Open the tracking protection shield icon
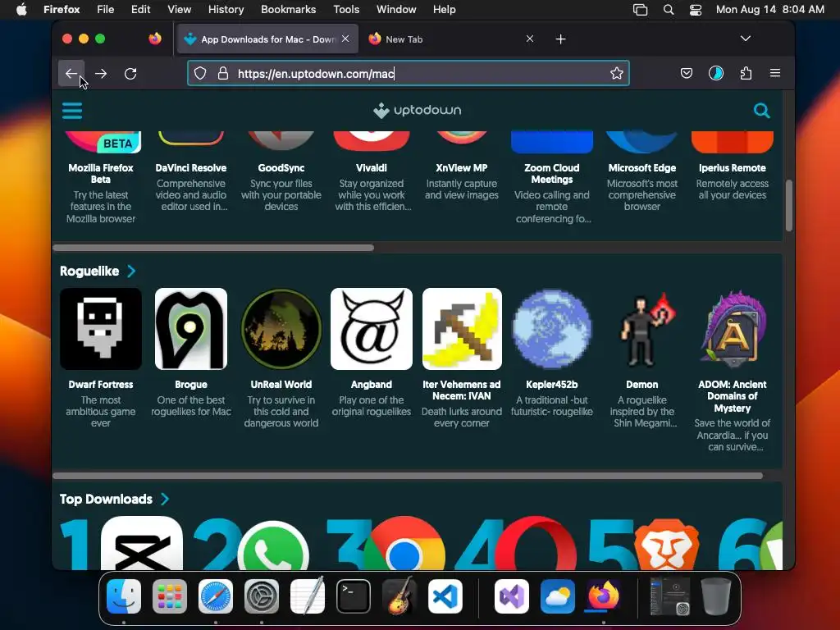Image resolution: width=840 pixels, height=630 pixels. pyautogui.click(x=200, y=73)
